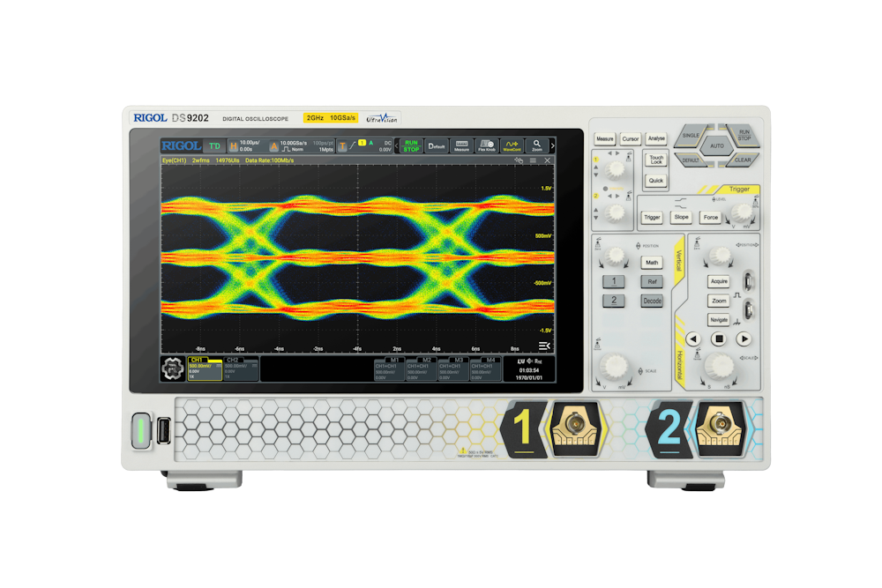The height and width of the screenshot is (588, 882).
Task: Toggle the AUTO key
Action: (x=716, y=146)
